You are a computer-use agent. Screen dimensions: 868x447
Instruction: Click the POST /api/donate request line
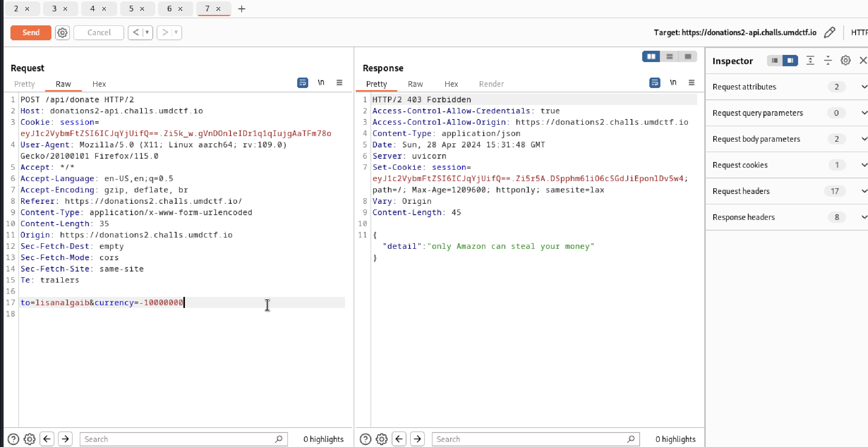(77, 100)
